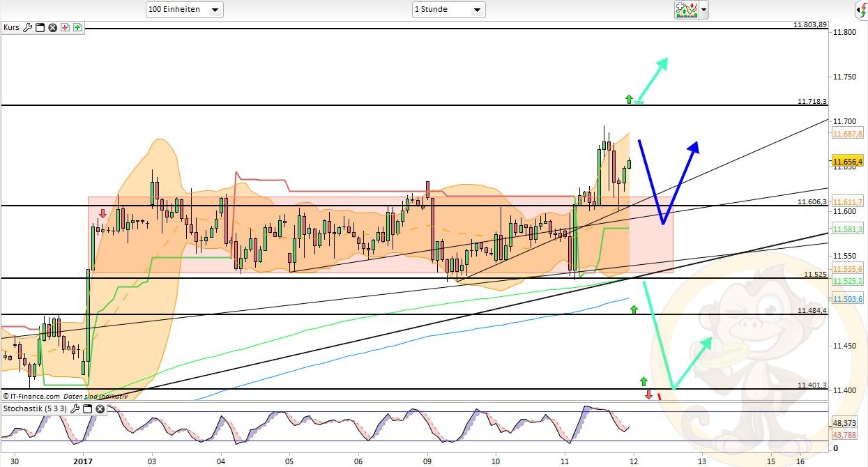Close the Kurs panel with X icon
Image resolution: width=868 pixels, height=467 pixels.
click(x=52, y=28)
